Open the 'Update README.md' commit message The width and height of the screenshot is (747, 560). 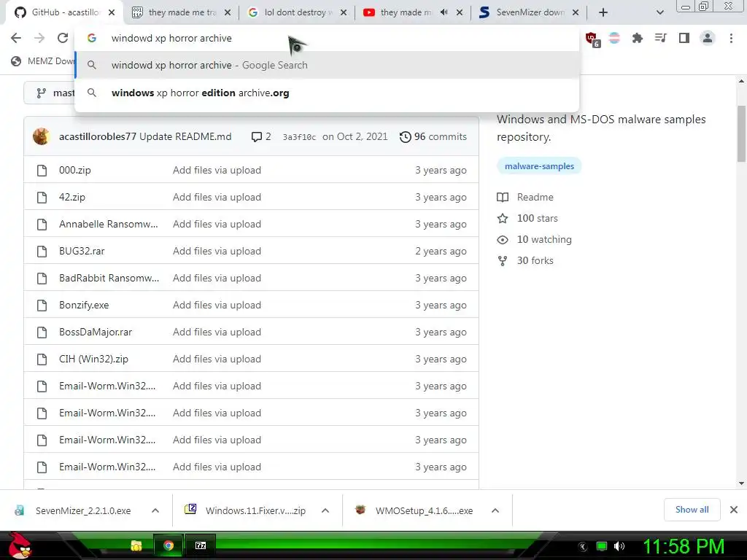(185, 136)
